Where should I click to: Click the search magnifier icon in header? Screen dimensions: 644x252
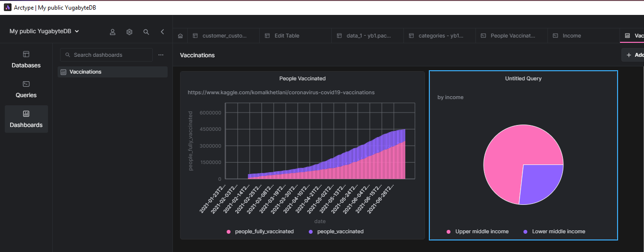(x=146, y=32)
